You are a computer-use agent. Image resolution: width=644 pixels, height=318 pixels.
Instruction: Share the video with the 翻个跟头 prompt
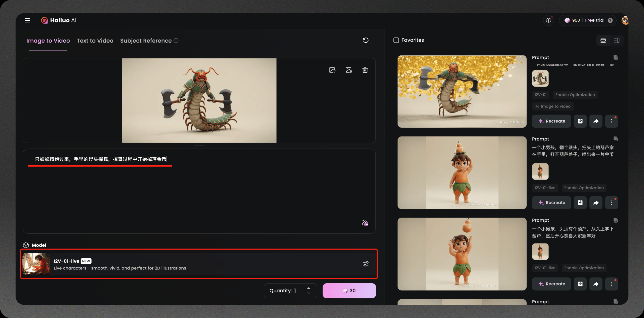(x=596, y=203)
